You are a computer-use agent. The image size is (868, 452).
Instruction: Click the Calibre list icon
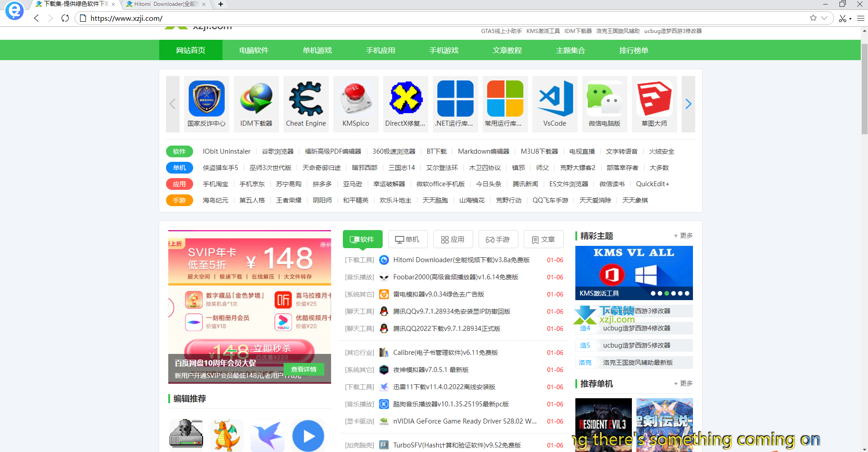[x=384, y=353]
